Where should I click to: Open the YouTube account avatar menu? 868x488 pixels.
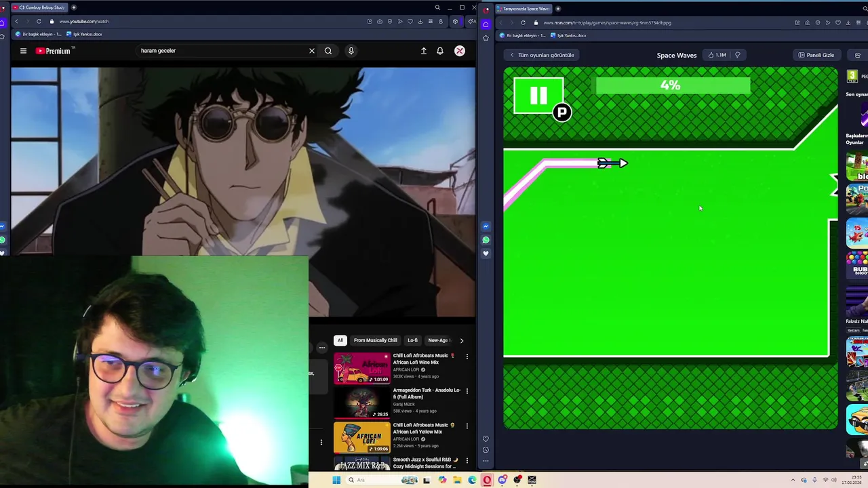click(460, 51)
